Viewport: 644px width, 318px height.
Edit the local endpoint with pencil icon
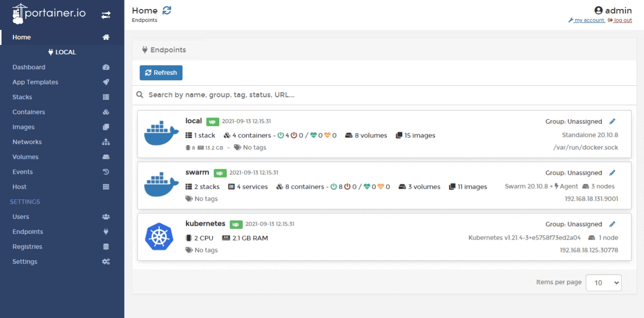[x=613, y=121]
